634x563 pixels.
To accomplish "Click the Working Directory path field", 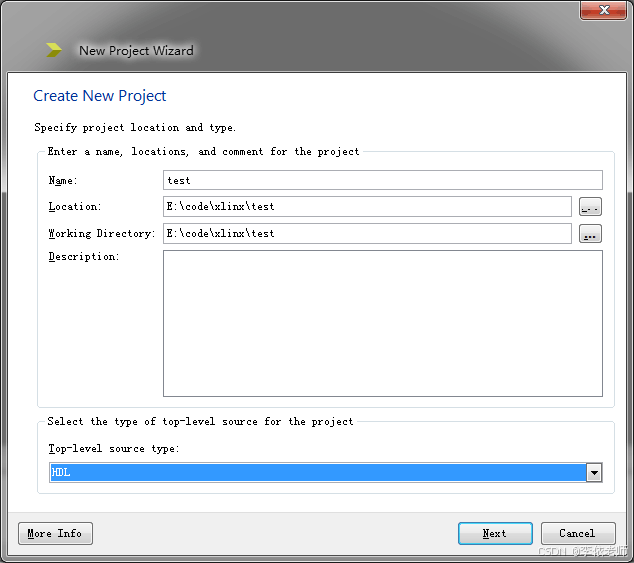I will (367, 233).
